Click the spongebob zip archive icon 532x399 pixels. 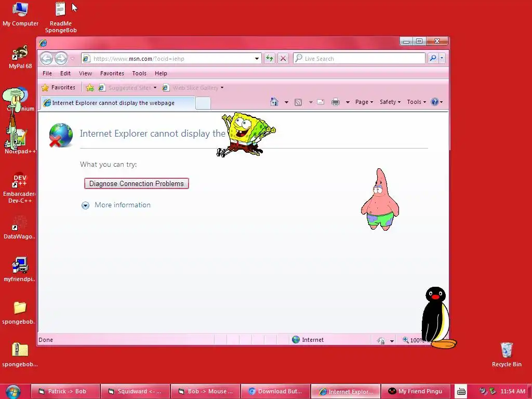(x=20, y=354)
